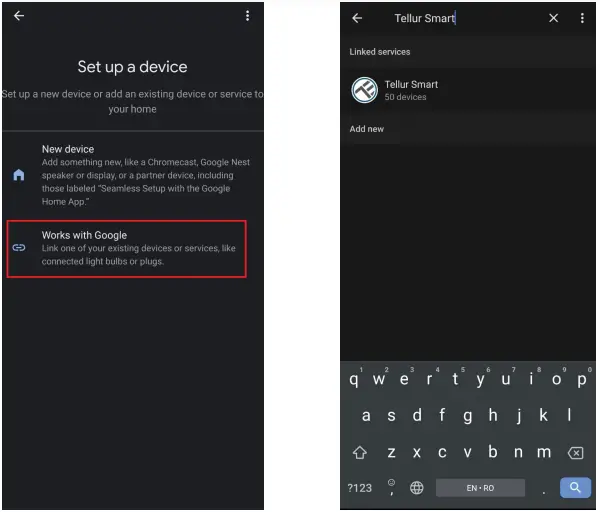Tap the emoji and comma key

pyautogui.click(x=391, y=487)
